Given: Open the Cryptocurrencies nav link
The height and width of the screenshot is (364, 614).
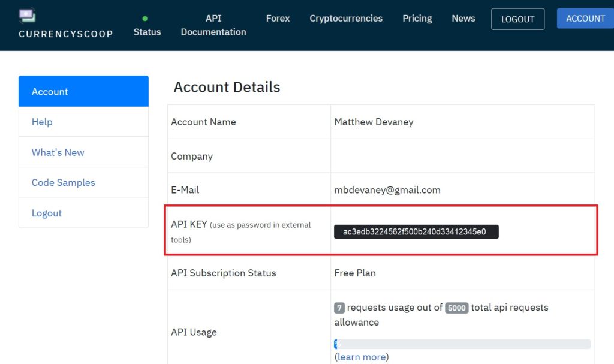Looking at the screenshot, I should point(346,19).
